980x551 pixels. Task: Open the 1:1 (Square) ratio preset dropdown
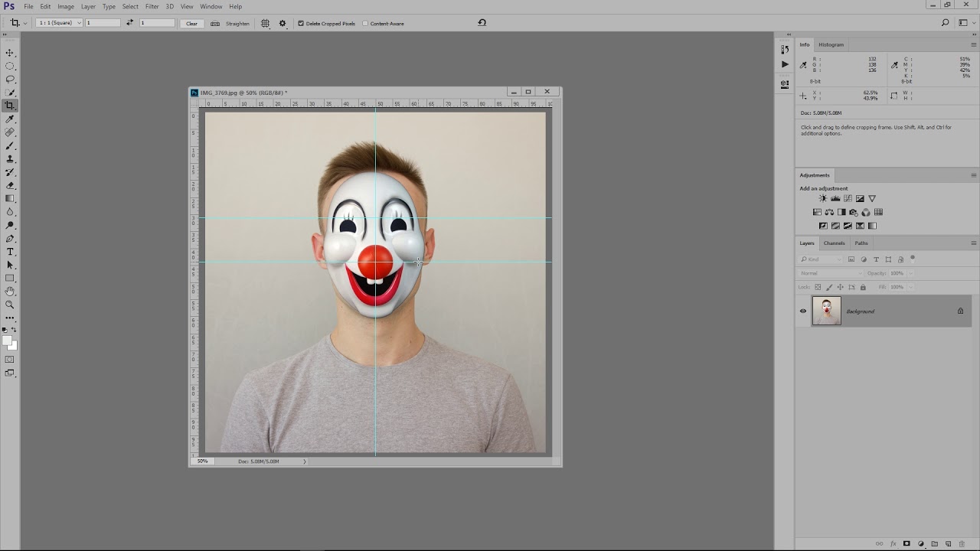tap(59, 23)
